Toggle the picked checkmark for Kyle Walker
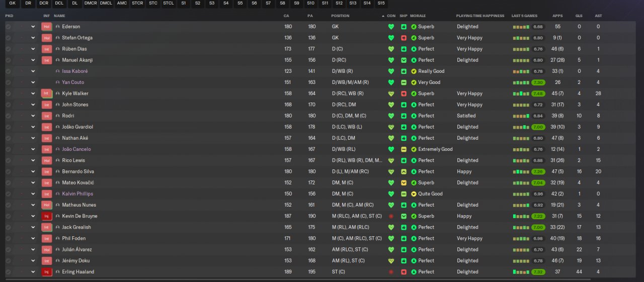This screenshot has width=644, height=282. click(x=8, y=93)
